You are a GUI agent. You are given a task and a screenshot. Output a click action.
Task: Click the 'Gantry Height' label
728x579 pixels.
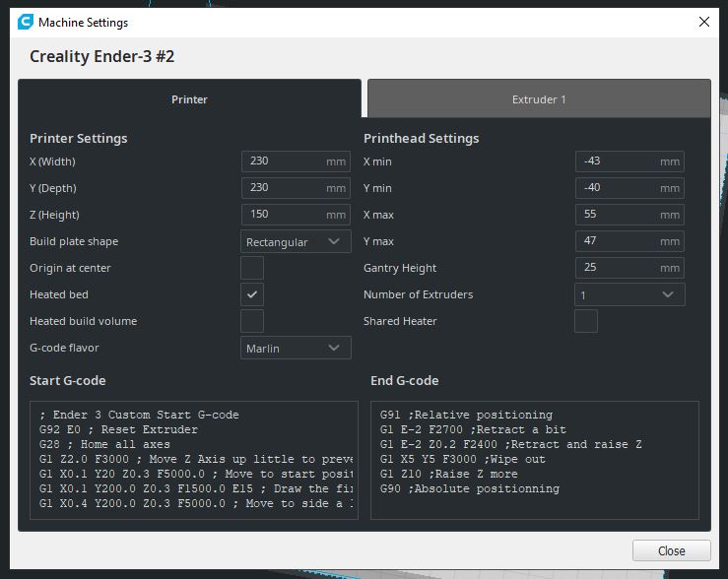pos(400,268)
